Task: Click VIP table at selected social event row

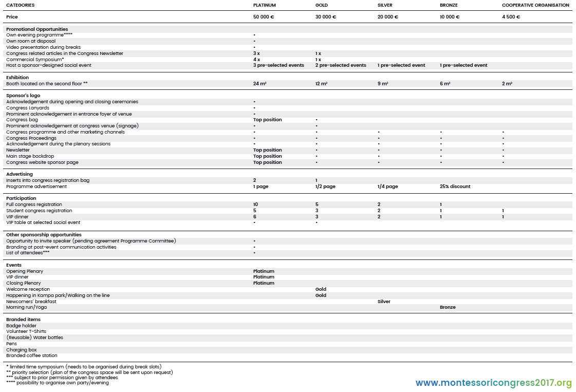Action: click(x=43, y=222)
